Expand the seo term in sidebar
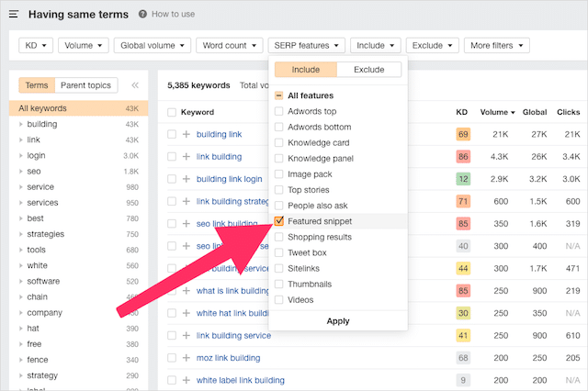 [x=21, y=171]
